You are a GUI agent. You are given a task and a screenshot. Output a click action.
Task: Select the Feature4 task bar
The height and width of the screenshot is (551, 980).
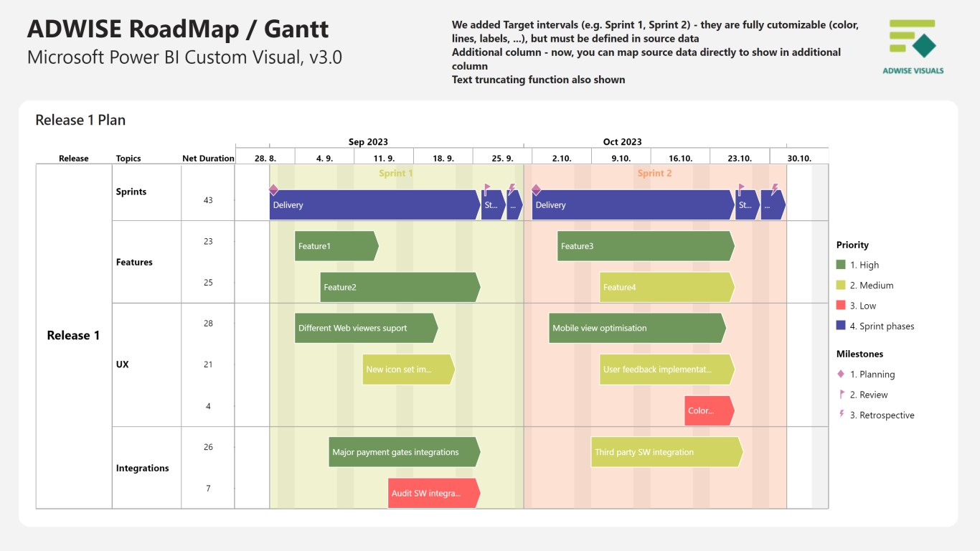pos(667,287)
